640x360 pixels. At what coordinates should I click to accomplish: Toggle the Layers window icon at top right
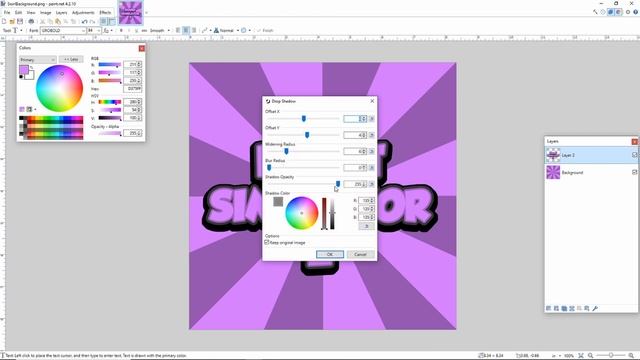611,12
